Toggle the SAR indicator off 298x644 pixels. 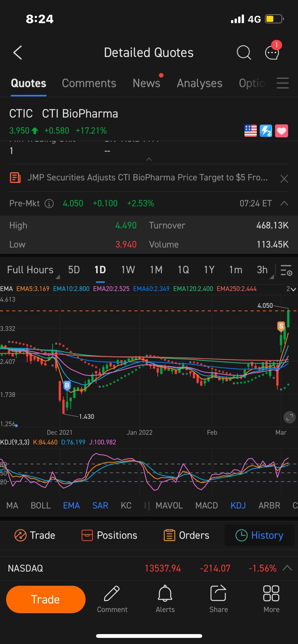tap(100, 505)
